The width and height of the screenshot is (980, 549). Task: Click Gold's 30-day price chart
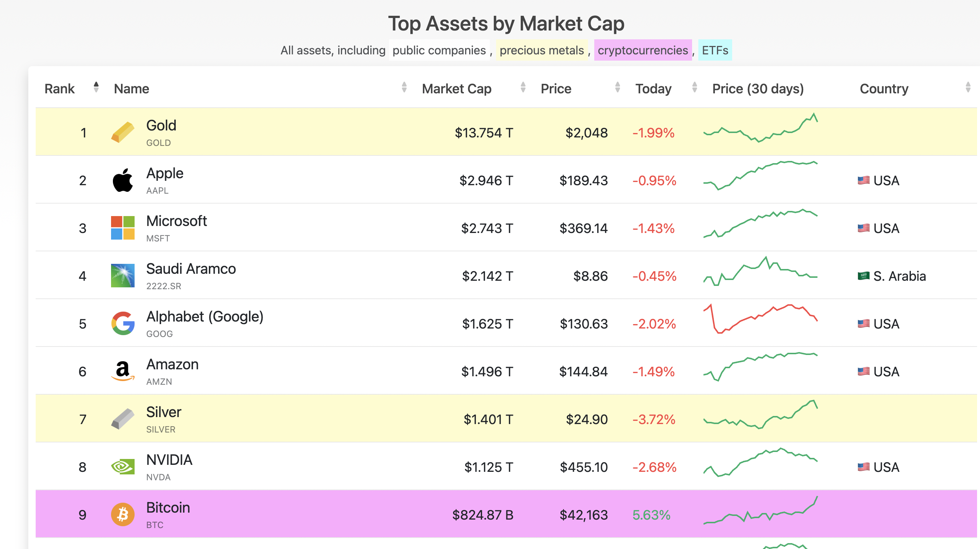click(x=760, y=128)
